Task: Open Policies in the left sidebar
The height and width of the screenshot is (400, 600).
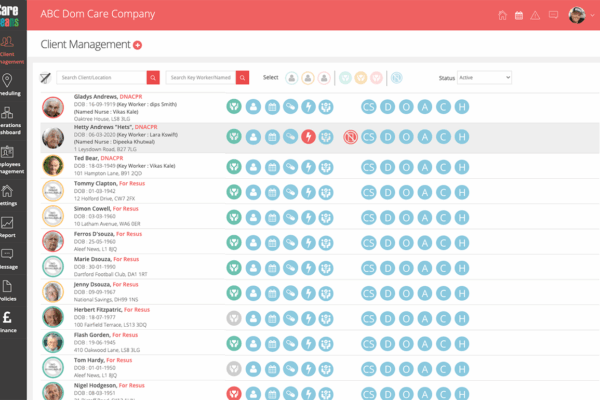Action: (x=8, y=290)
